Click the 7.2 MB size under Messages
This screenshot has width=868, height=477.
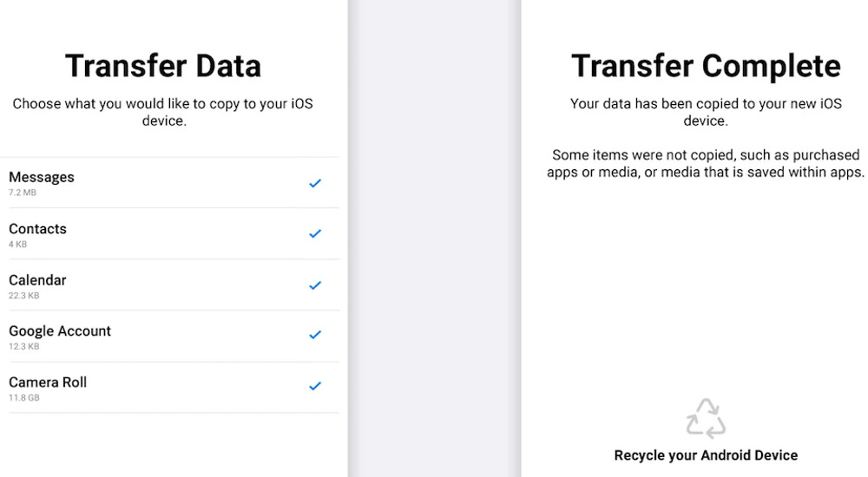tap(23, 193)
